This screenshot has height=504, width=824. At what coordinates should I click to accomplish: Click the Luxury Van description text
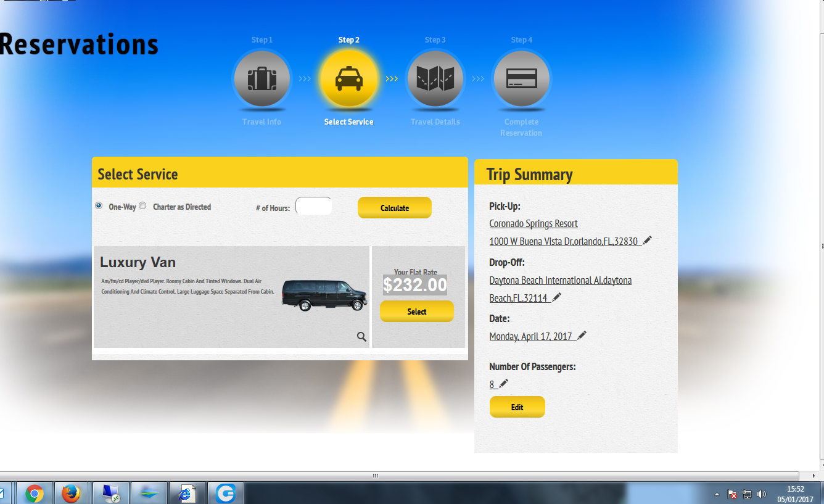pyautogui.click(x=187, y=286)
